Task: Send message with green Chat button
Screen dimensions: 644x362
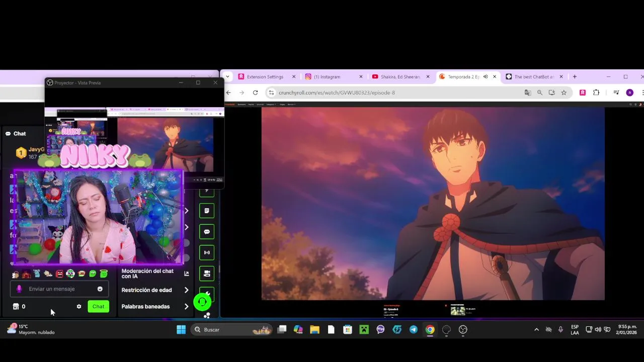Action: pyautogui.click(x=99, y=306)
